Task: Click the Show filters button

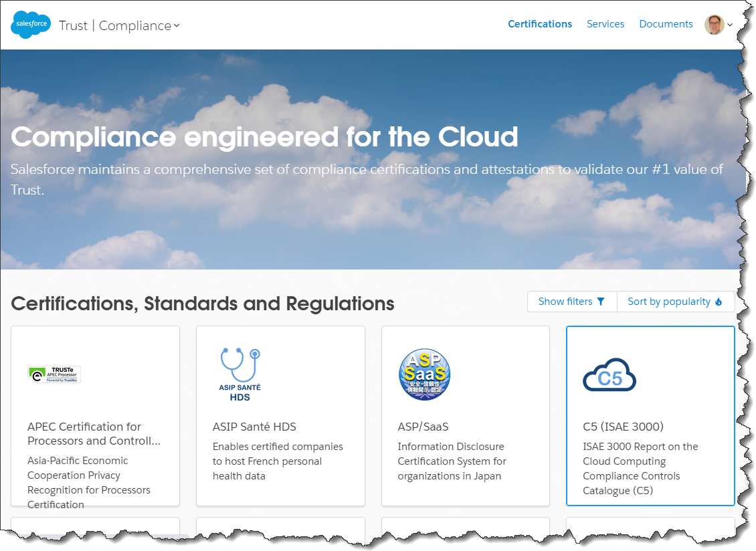Action: [572, 302]
